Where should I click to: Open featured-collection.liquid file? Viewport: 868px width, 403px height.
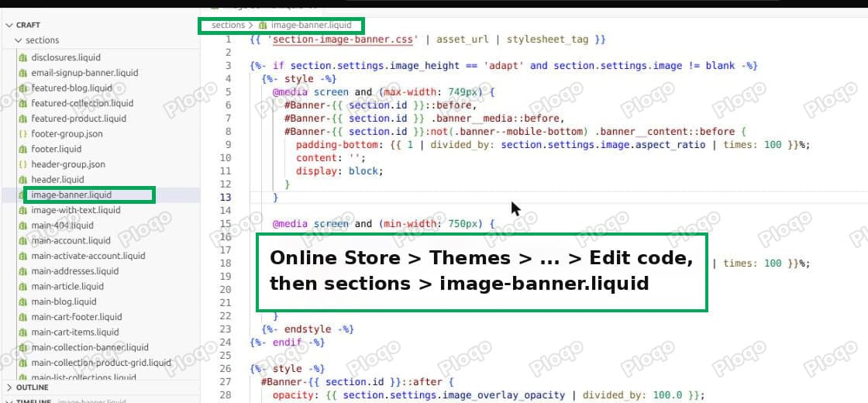point(82,103)
